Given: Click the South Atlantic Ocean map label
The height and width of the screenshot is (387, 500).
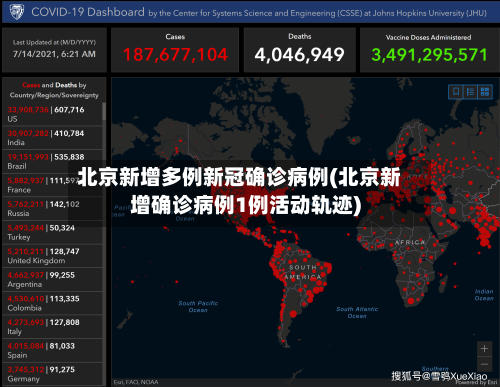Looking at the screenshot, I should point(357,313).
